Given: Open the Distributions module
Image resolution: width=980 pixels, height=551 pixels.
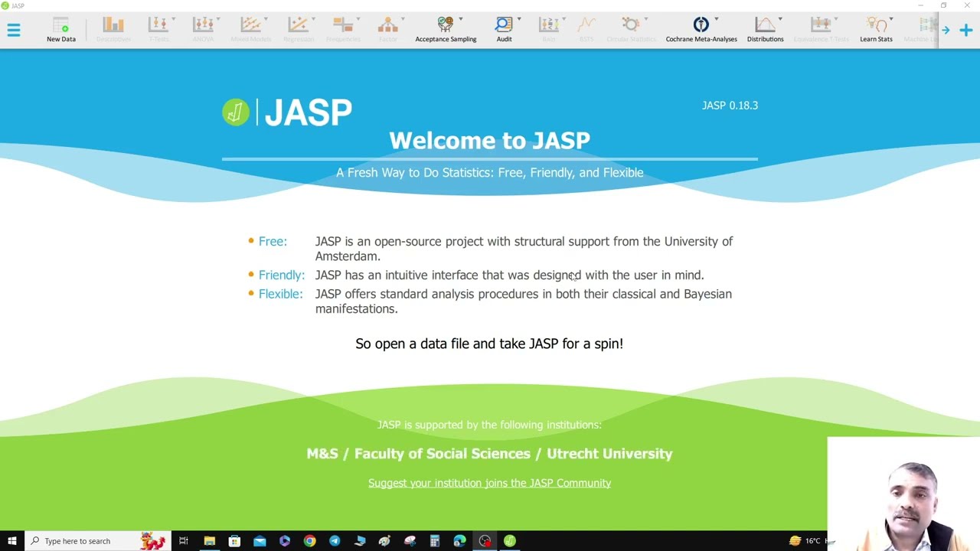Looking at the screenshot, I should 765,30.
